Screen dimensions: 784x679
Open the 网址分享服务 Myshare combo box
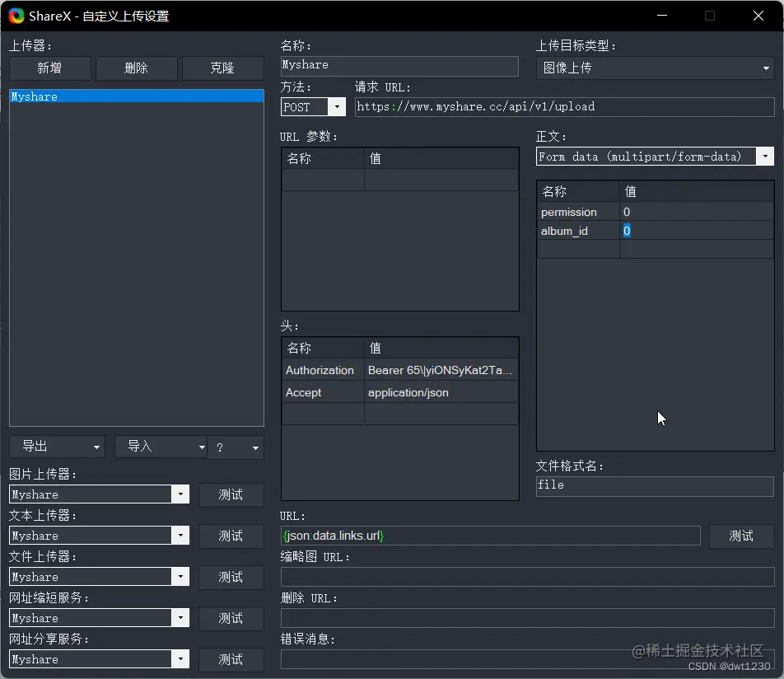99,659
